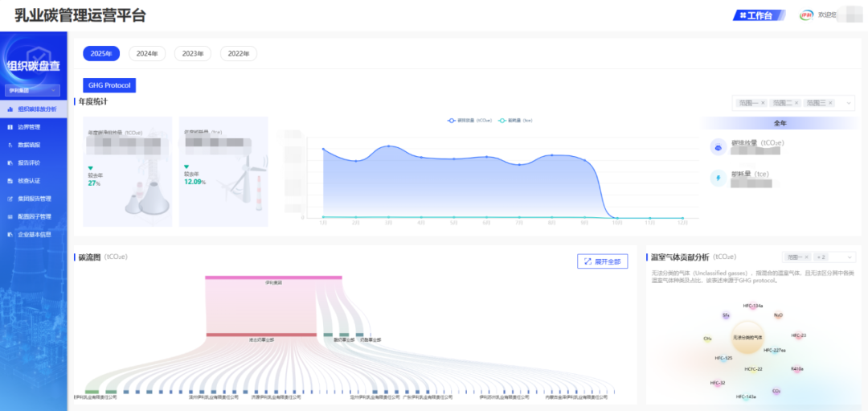Remove the 范围一 tag in 年度统计 filter

(763, 103)
